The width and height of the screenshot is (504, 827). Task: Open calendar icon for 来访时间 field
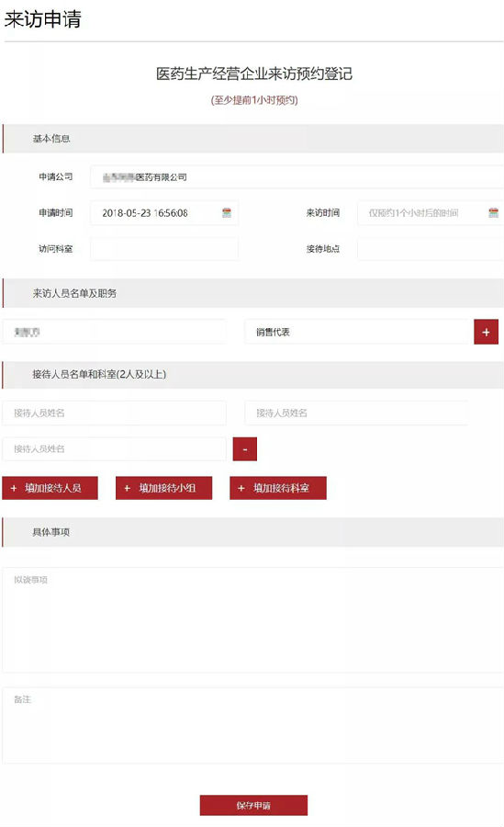point(494,213)
